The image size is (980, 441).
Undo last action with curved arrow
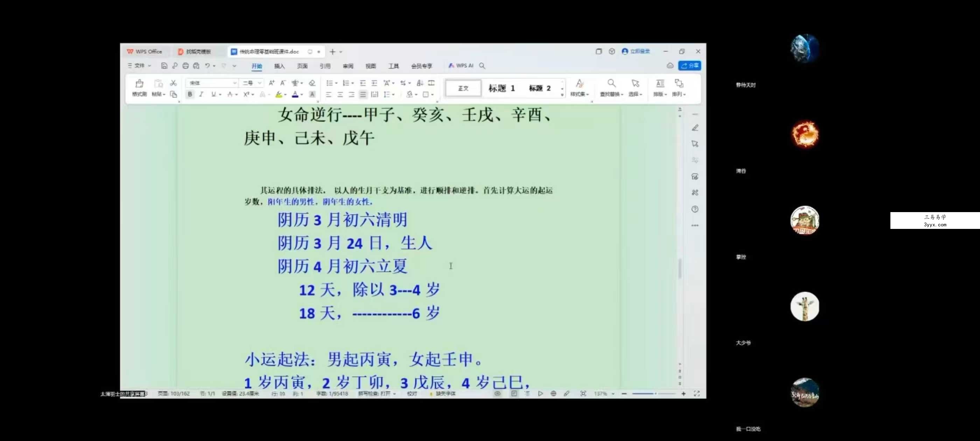pyautogui.click(x=207, y=66)
